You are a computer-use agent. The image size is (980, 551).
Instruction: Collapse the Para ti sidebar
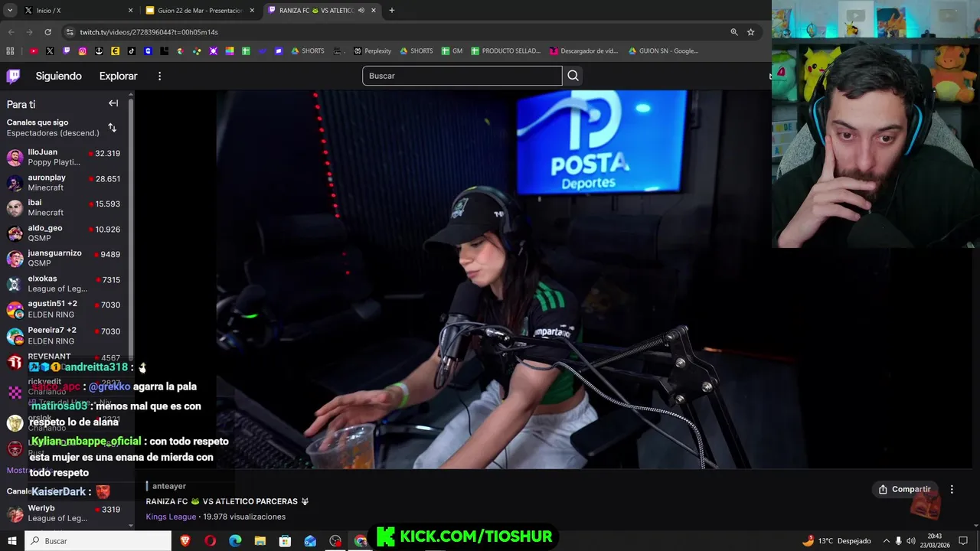(113, 103)
